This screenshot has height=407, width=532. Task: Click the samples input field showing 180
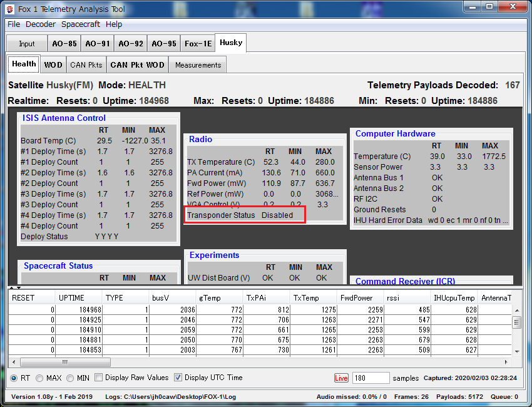(371, 378)
